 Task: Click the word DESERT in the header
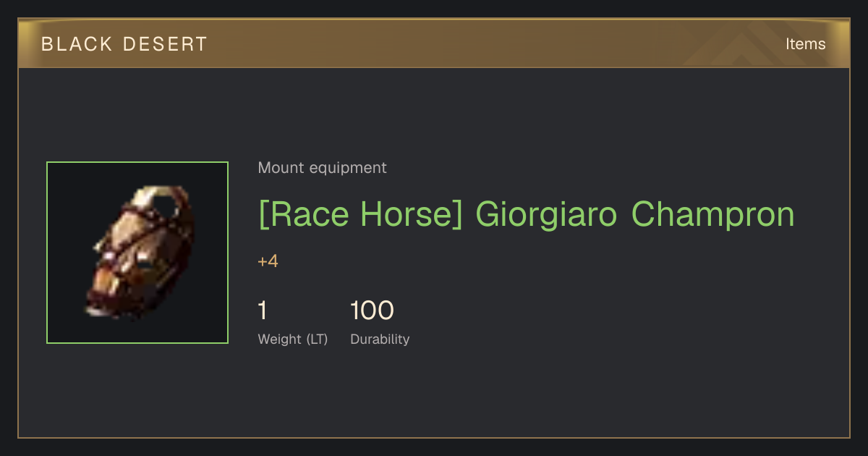pos(166,44)
